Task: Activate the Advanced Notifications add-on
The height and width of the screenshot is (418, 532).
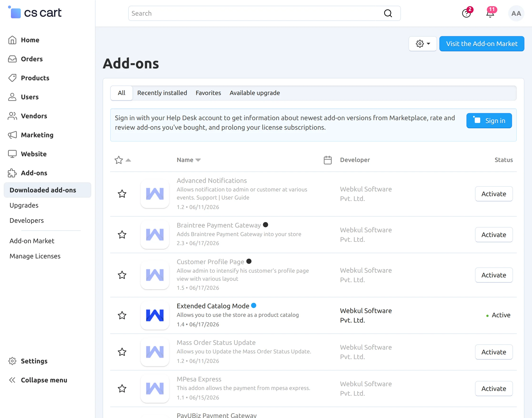Action: [x=494, y=194]
